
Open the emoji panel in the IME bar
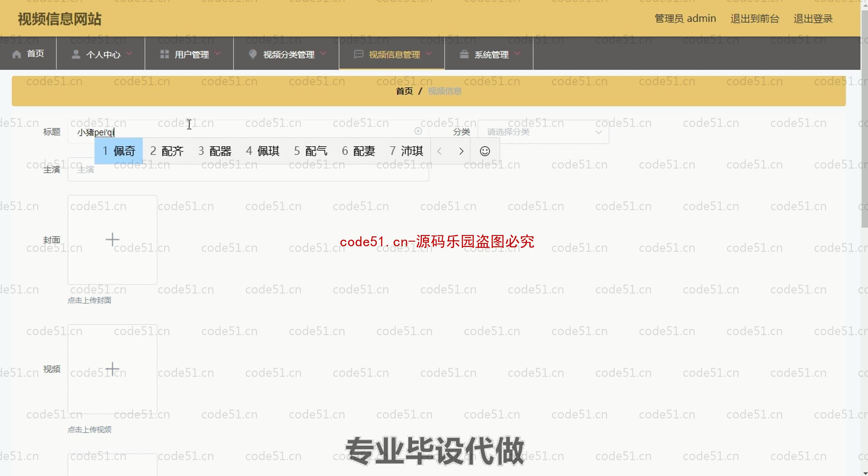485,151
